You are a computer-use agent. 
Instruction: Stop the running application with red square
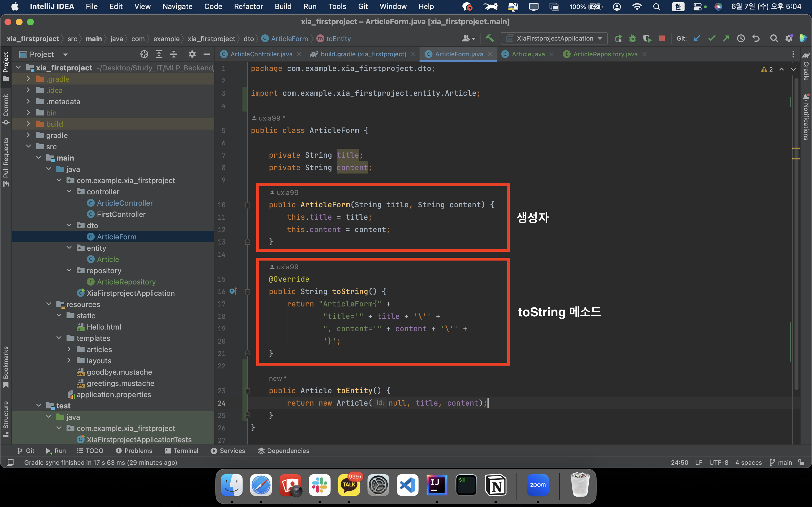(662, 39)
